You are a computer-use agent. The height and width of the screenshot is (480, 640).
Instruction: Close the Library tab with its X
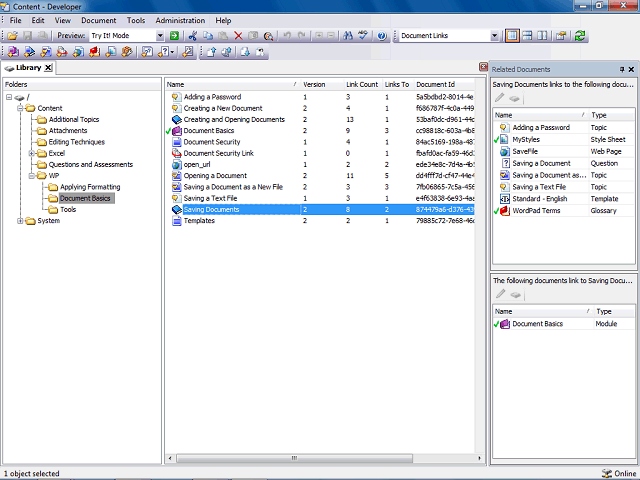(48, 68)
